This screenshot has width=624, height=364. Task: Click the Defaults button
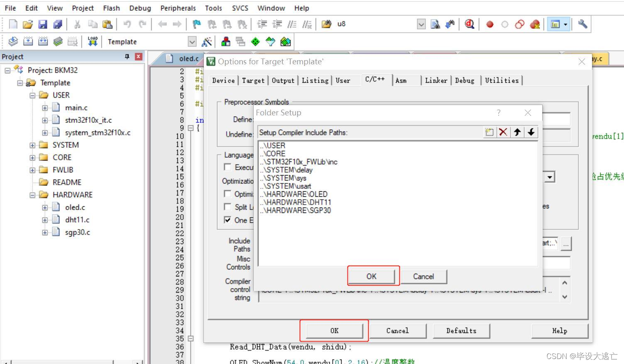(x=461, y=331)
